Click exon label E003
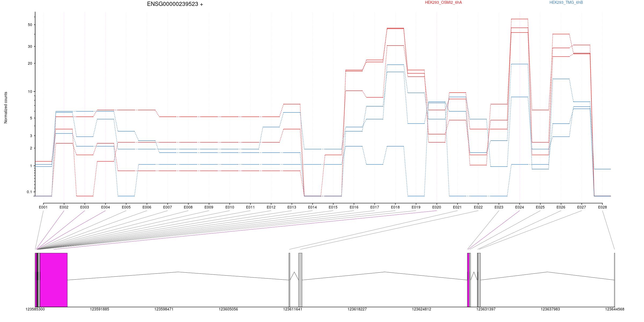The height and width of the screenshot is (322, 644). tap(85, 207)
